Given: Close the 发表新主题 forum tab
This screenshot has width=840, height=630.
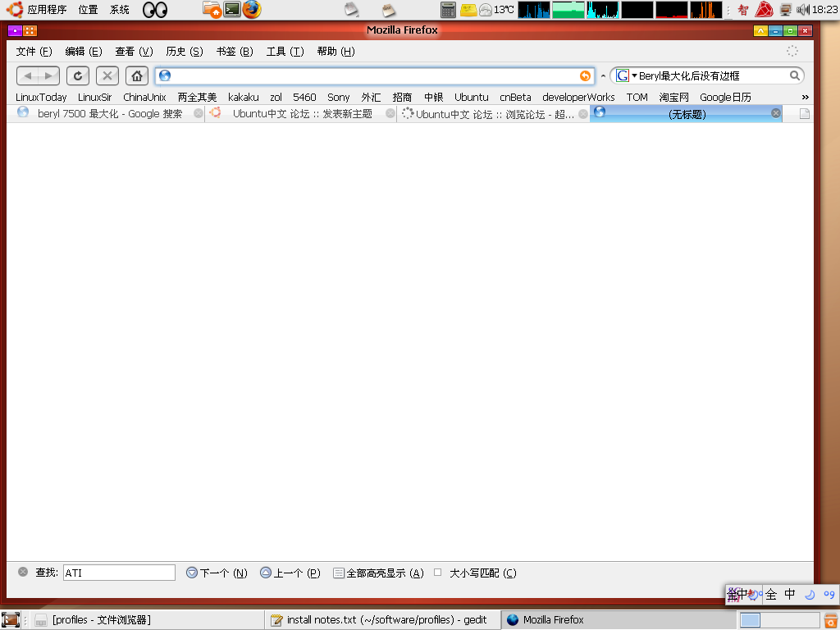Looking at the screenshot, I should 390,113.
